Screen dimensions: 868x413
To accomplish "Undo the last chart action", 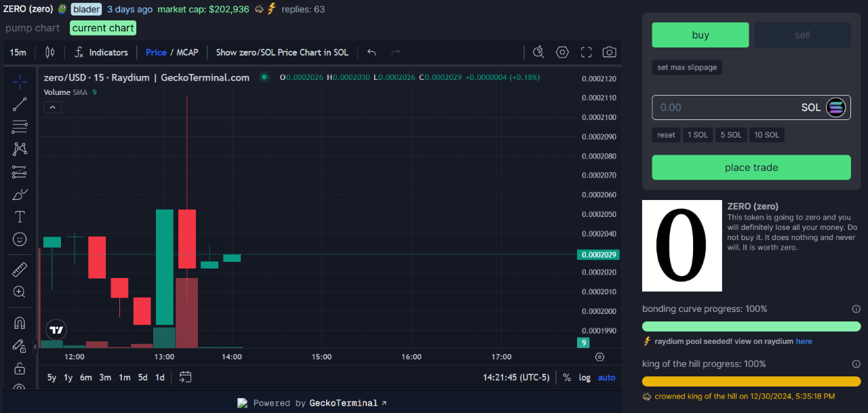I will (x=372, y=52).
